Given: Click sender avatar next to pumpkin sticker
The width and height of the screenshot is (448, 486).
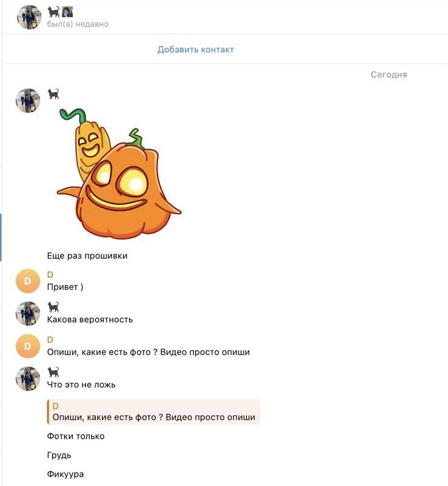Looking at the screenshot, I should pyautogui.click(x=28, y=101).
